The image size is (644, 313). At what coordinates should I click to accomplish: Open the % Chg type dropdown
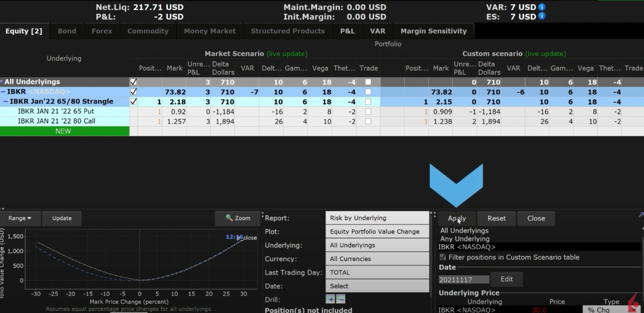coord(611,310)
